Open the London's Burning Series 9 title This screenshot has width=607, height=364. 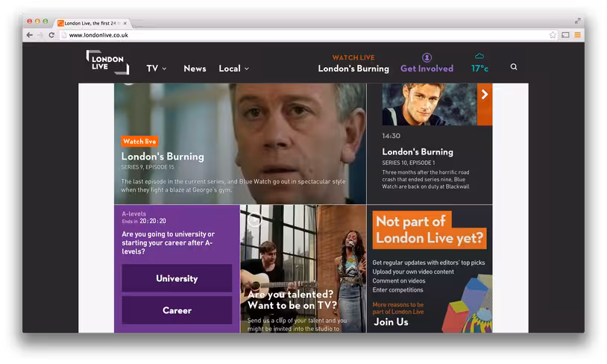[163, 157]
